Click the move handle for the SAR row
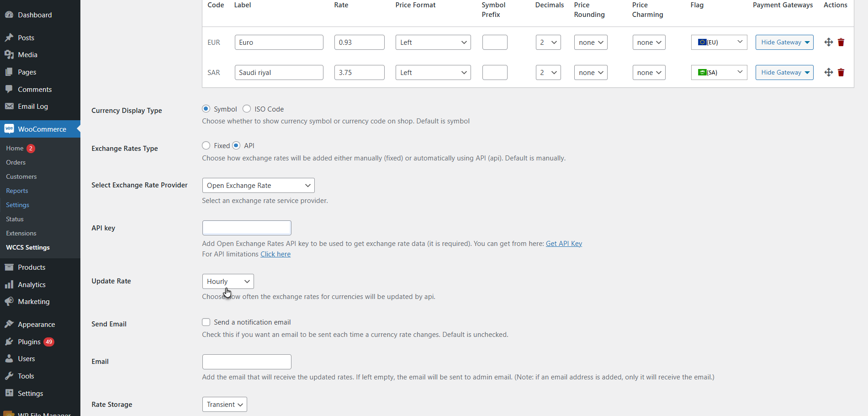This screenshot has height=416, width=868. 828,72
